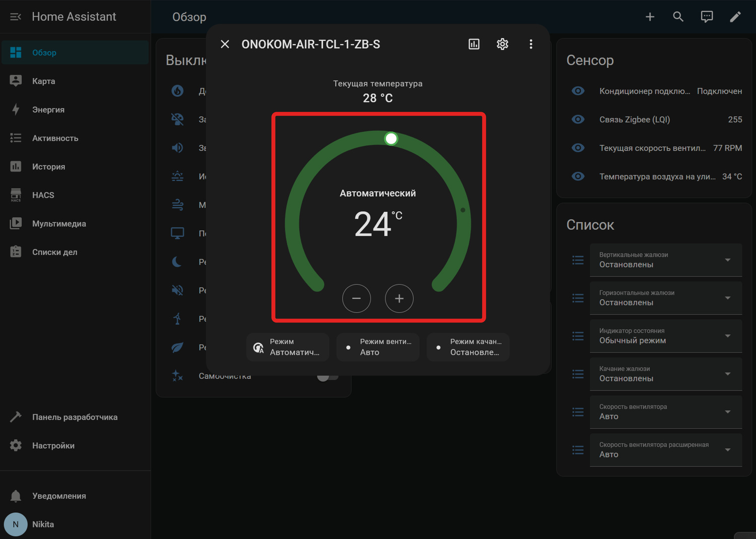This screenshot has height=539, width=756.
Task: Click the 24 °C target temperature value
Action: click(378, 224)
